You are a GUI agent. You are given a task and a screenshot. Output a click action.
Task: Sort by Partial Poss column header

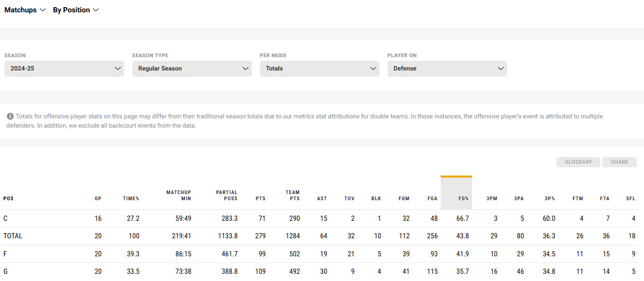tap(227, 195)
